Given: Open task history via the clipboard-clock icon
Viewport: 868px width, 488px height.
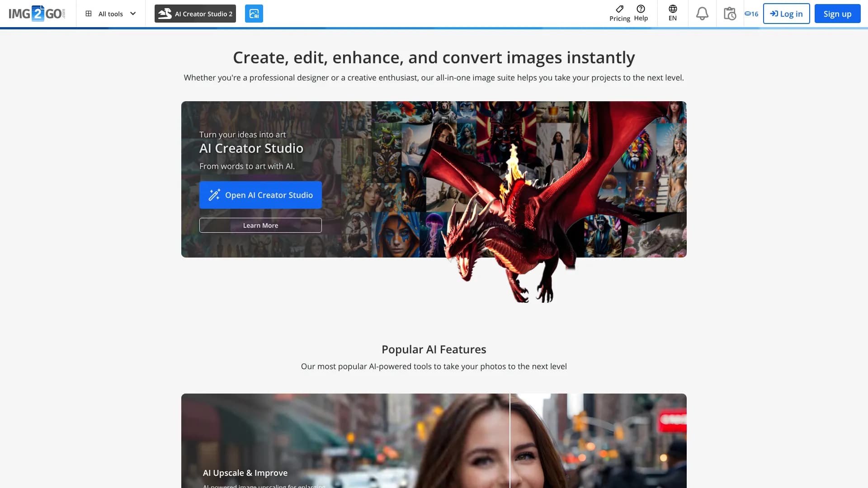Looking at the screenshot, I should click(x=729, y=13).
